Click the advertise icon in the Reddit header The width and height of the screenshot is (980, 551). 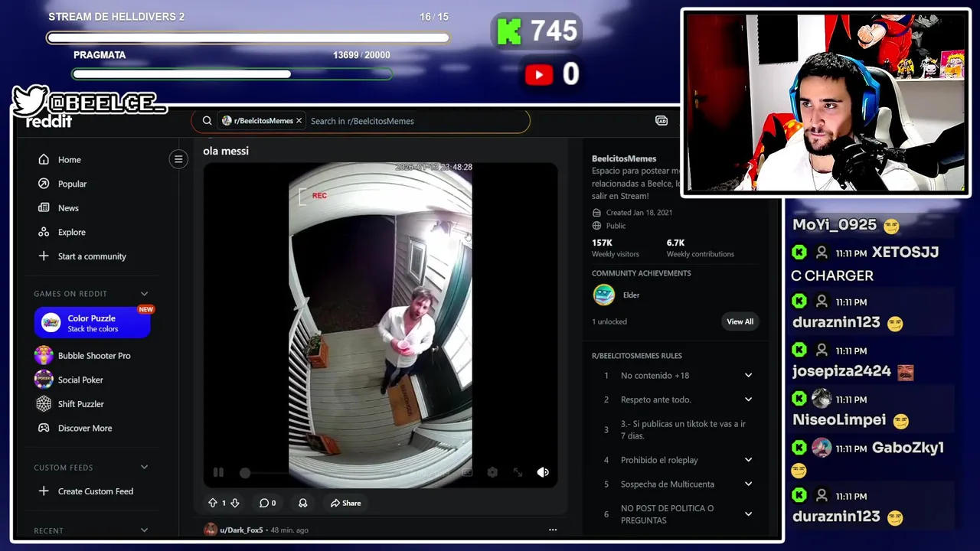click(661, 121)
